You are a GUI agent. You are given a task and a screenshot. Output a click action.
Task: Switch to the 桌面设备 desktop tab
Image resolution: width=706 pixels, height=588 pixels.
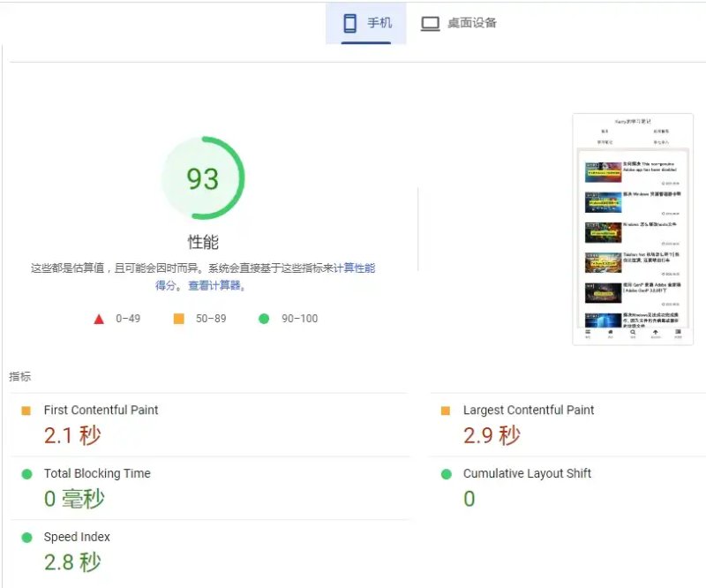pos(458,24)
